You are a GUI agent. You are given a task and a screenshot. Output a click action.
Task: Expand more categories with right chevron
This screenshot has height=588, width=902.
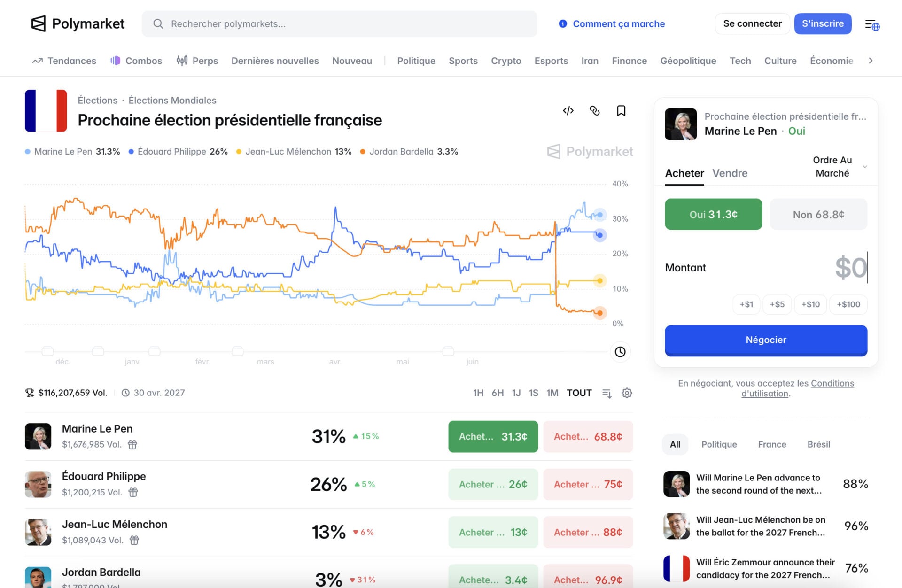pyautogui.click(x=871, y=61)
